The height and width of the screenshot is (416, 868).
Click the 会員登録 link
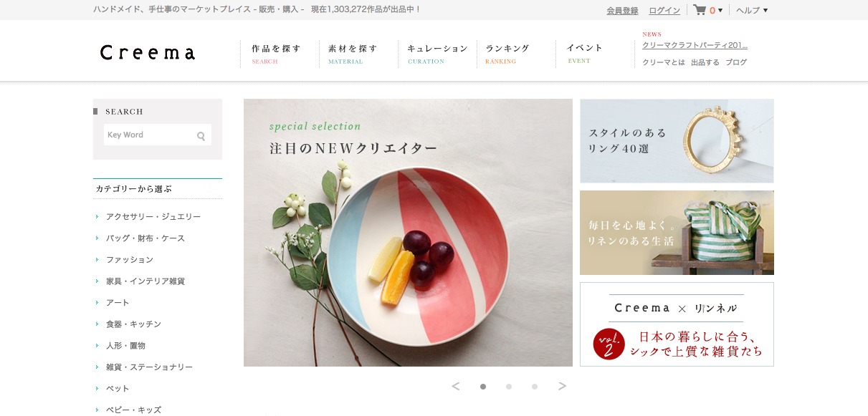622,10
